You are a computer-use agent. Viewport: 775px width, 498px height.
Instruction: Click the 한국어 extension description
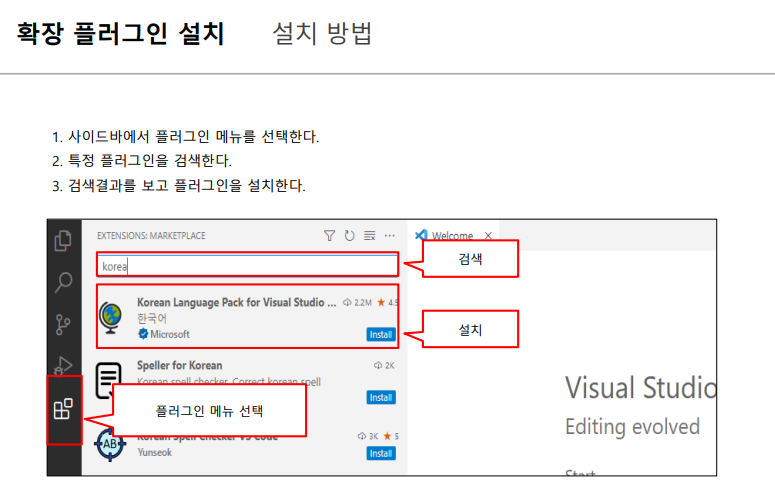coord(152,318)
